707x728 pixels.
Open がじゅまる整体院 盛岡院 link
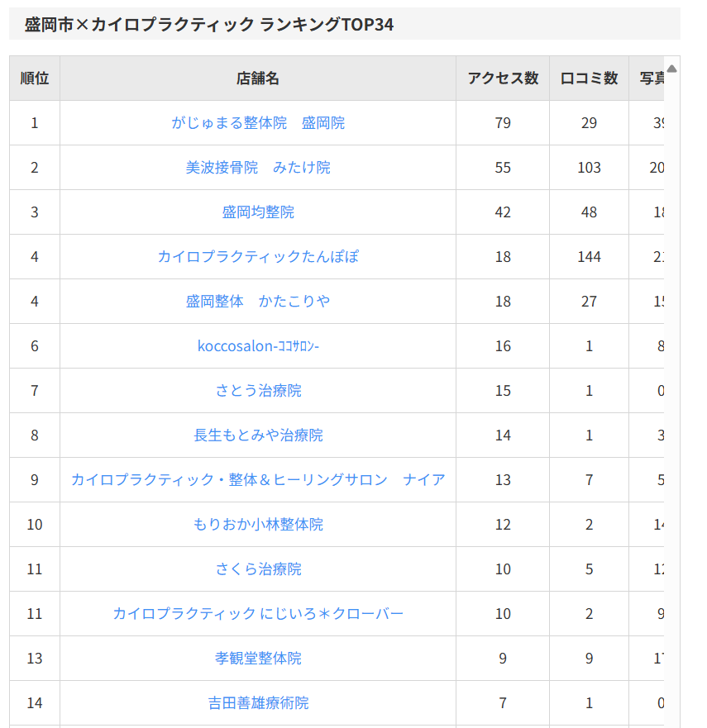pyautogui.click(x=258, y=123)
